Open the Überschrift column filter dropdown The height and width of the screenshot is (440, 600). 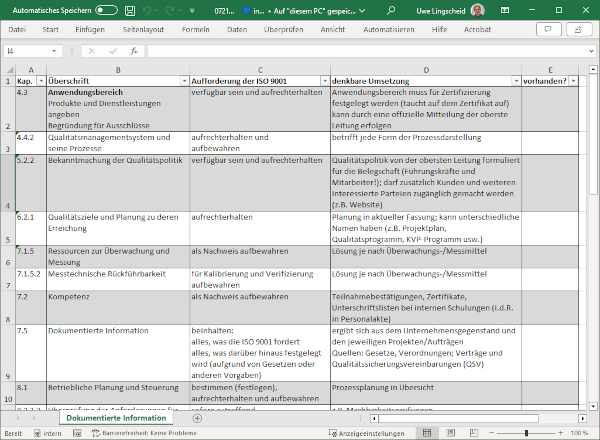click(182, 80)
